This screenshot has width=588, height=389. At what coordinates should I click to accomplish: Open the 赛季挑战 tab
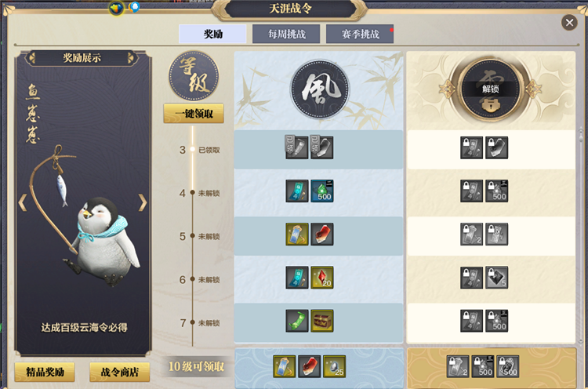[360, 35]
